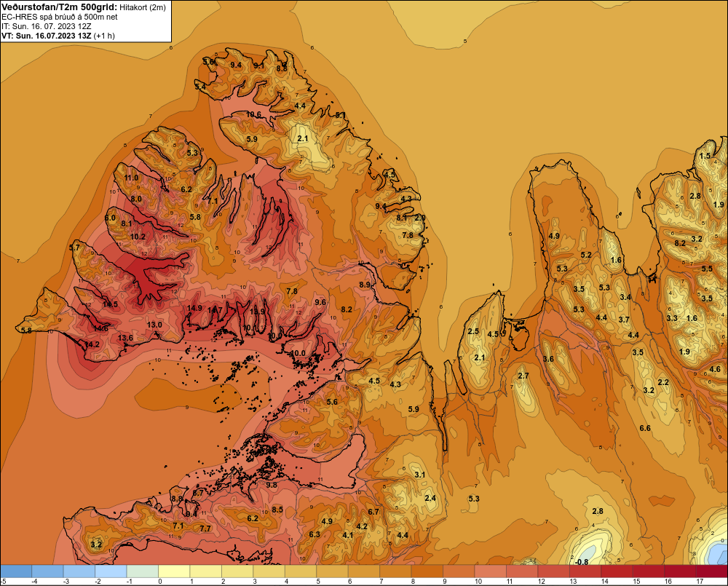Click the 'IT: Sun. 16. 07. 2023 12Z' line
The image size is (728, 586).
[x=47, y=26]
